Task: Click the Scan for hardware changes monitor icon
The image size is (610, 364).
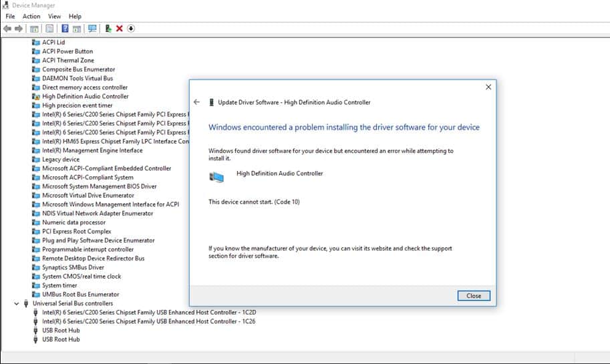Action: (92, 29)
